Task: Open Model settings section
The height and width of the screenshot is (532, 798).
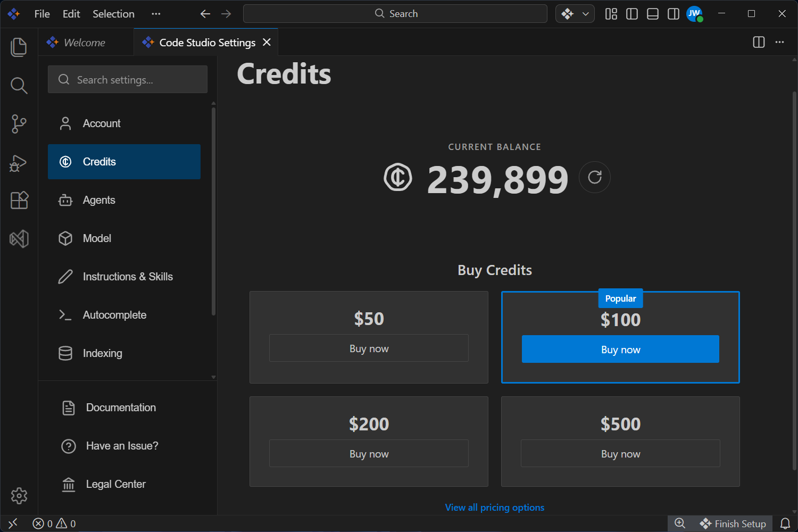Action: [124, 238]
